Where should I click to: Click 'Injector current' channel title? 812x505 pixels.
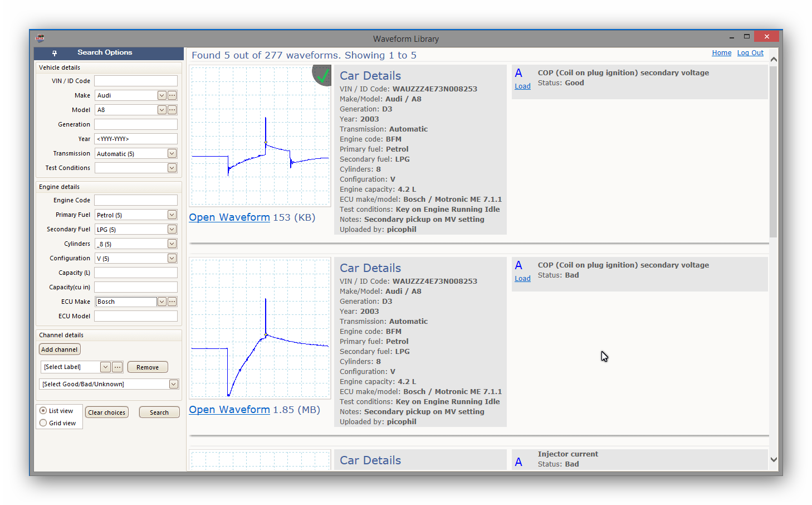(568, 454)
